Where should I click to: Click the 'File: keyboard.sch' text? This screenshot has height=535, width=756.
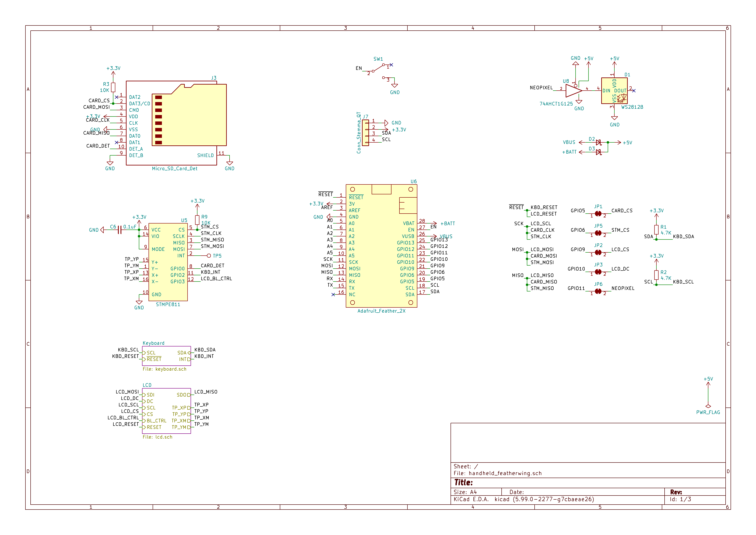[x=165, y=369]
